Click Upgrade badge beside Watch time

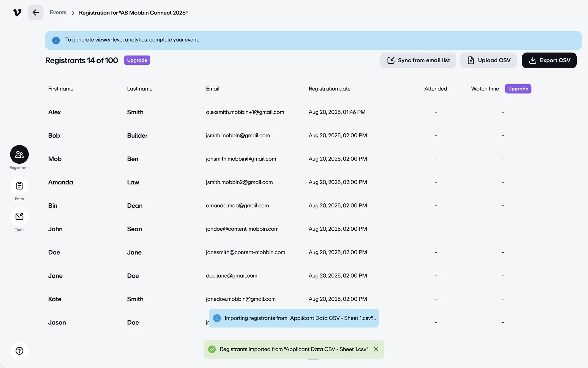pyautogui.click(x=518, y=89)
